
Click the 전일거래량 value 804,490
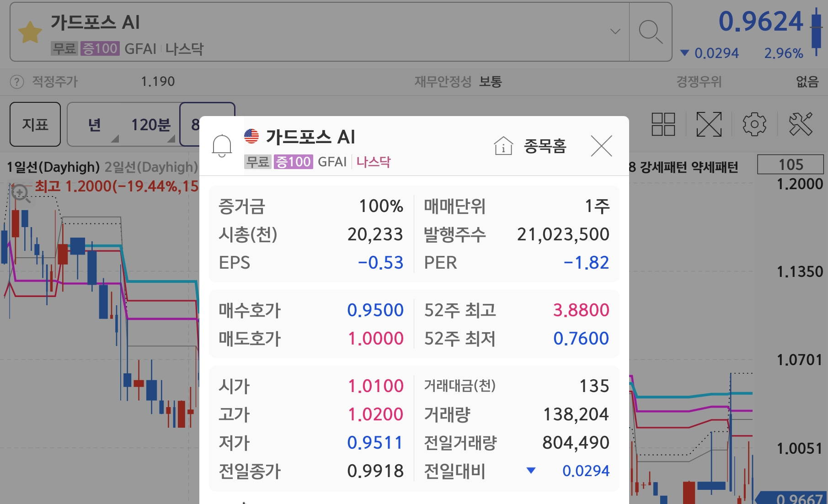pos(576,443)
